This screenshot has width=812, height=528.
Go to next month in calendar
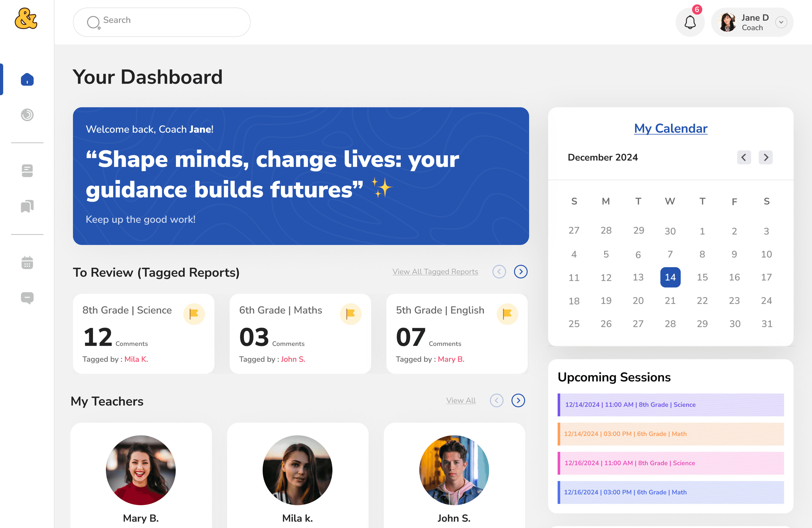(766, 157)
